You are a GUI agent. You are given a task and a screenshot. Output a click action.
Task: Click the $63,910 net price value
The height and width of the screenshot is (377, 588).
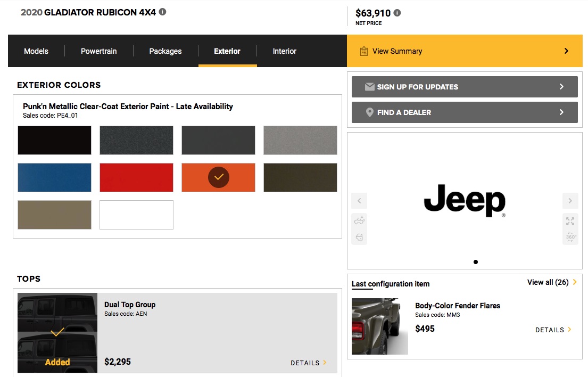click(x=373, y=13)
